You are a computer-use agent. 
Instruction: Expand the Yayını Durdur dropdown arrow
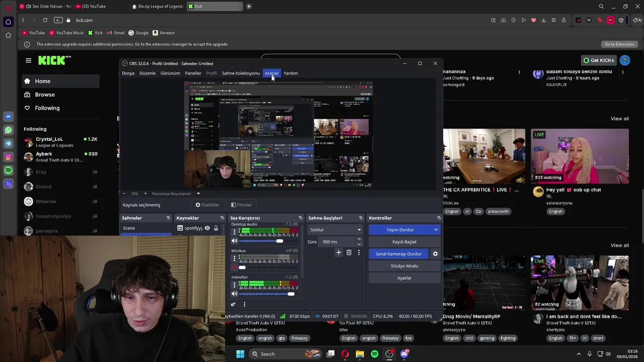pos(436,230)
